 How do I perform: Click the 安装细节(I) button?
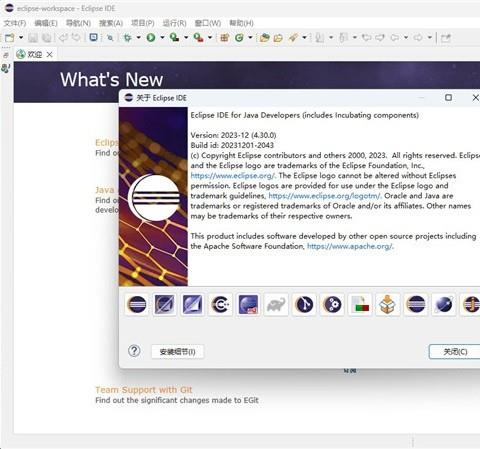(177, 352)
